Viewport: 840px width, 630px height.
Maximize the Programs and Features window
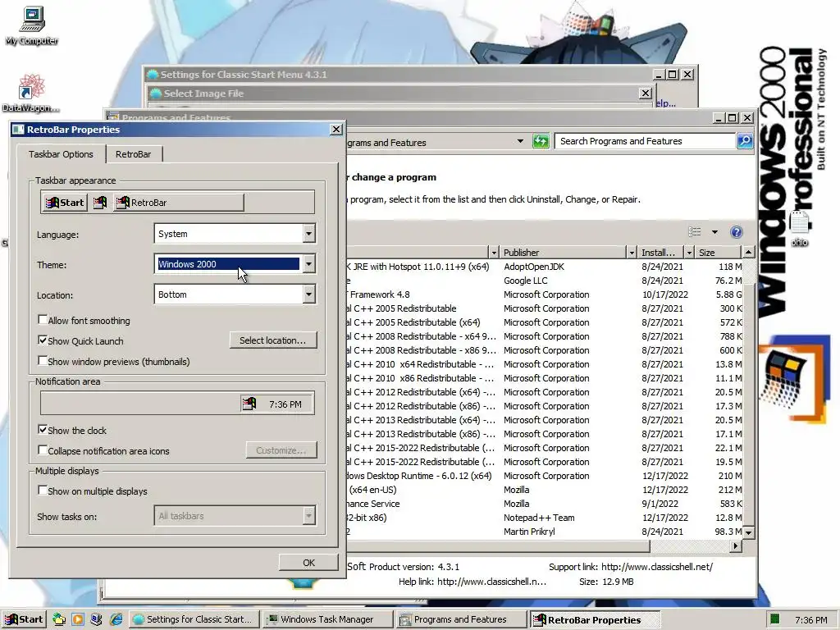point(732,118)
